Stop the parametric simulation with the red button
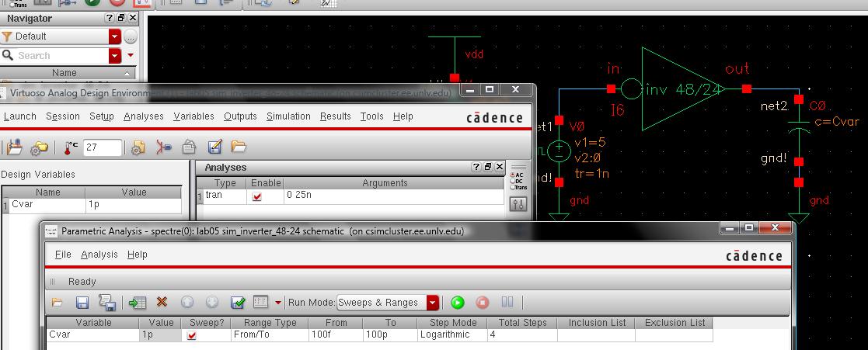This screenshot has width=868, height=350. pyautogui.click(x=482, y=303)
